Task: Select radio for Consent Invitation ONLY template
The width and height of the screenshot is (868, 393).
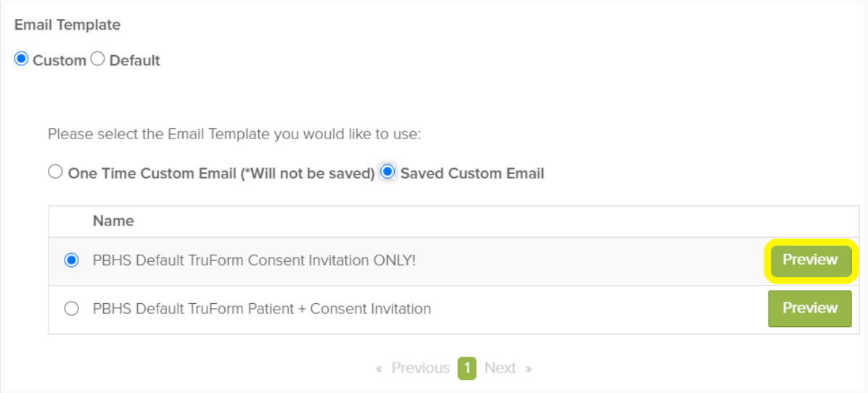Action: point(71,260)
